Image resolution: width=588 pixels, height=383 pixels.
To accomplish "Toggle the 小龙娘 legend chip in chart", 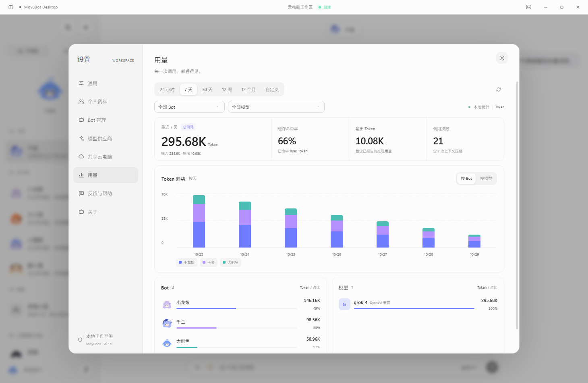I will coord(186,262).
